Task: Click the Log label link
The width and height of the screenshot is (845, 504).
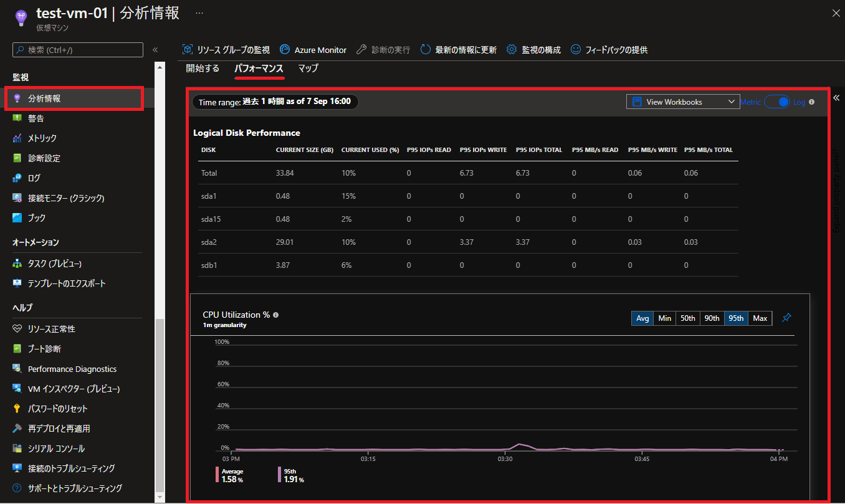Action: pos(800,102)
